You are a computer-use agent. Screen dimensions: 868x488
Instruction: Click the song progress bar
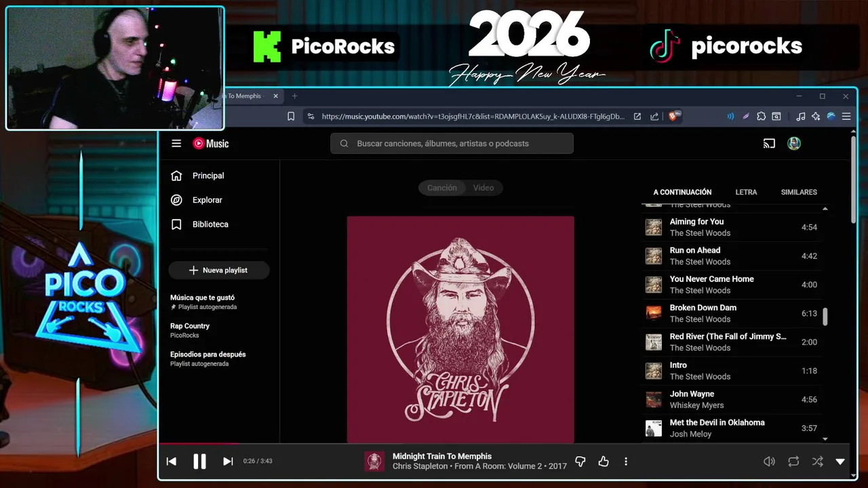(x=504, y=444)
